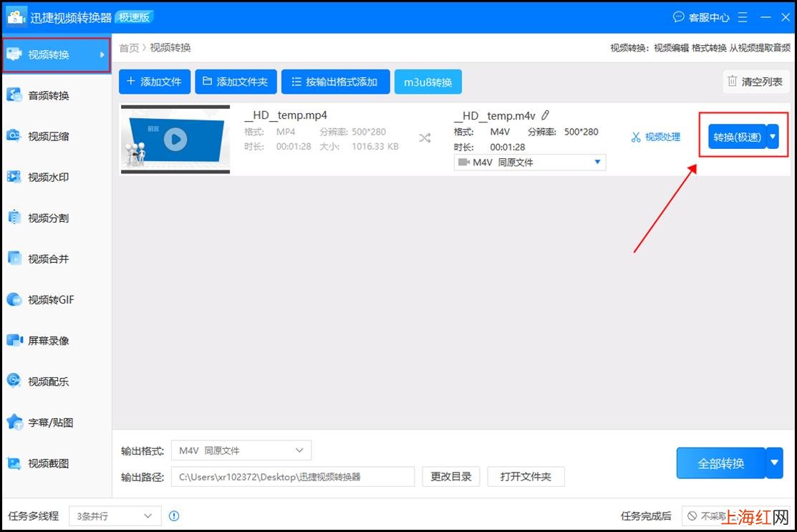Open the 视频分割 sidebar item
This screenshot has width=797, height=532.
[57, 218]
